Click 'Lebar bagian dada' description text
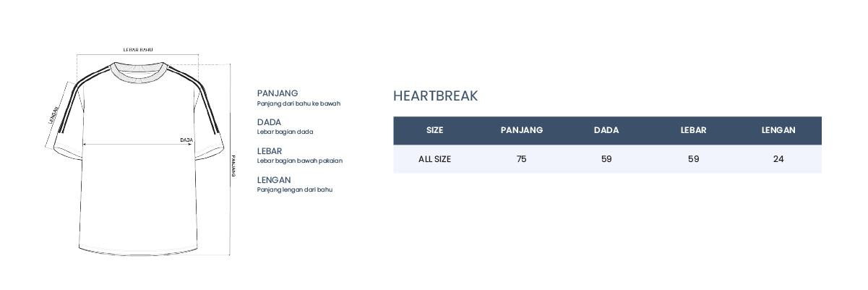 [285, 132]
